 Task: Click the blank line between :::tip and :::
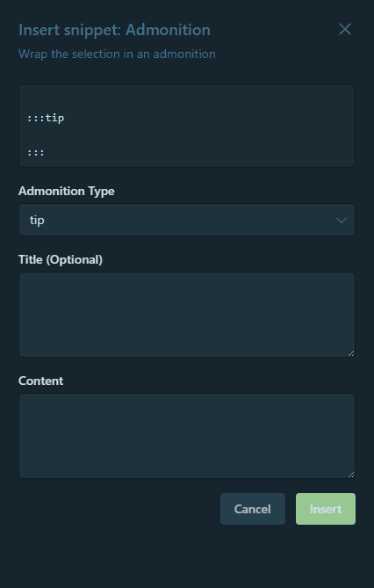187,135
